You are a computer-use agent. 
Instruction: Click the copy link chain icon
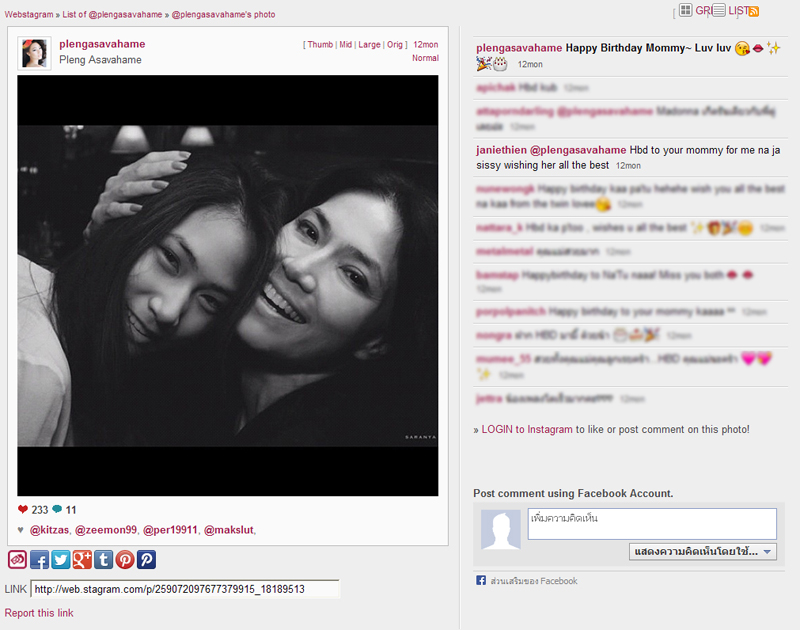tap(17, 560)
